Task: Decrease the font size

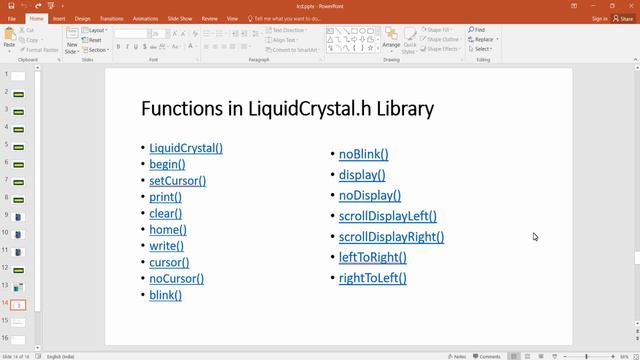Action: click(x=183, y=34)
